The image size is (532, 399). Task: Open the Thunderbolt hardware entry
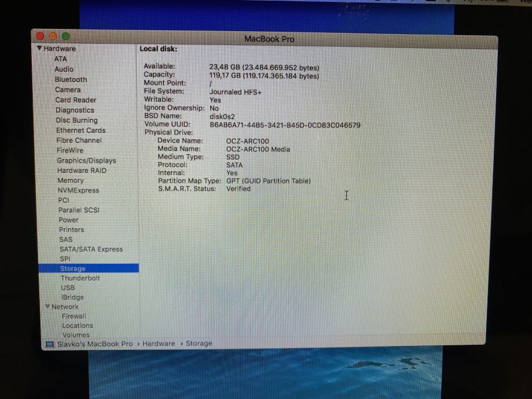tap(80, 278)
